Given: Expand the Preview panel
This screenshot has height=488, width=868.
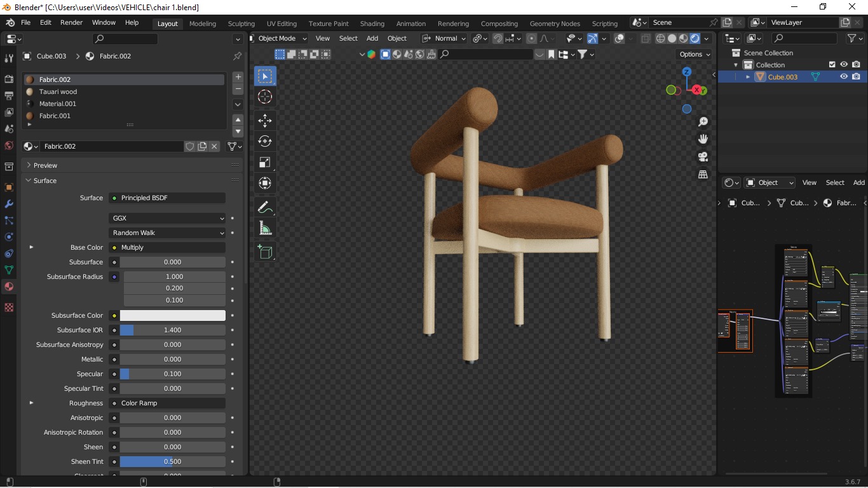Looking at the screenshot, I should [45, 165].
